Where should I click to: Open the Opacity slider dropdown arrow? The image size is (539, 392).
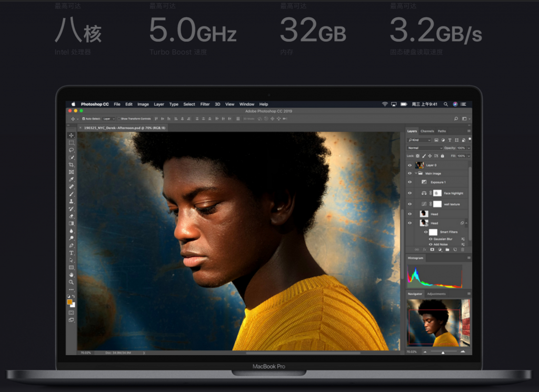pos(468,148)
